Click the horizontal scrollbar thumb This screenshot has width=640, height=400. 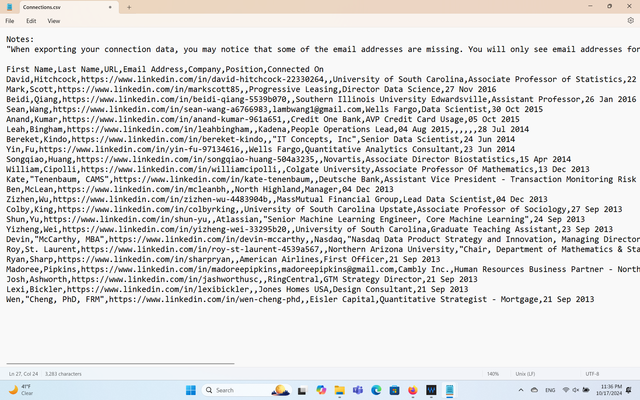tap(120, 363)
